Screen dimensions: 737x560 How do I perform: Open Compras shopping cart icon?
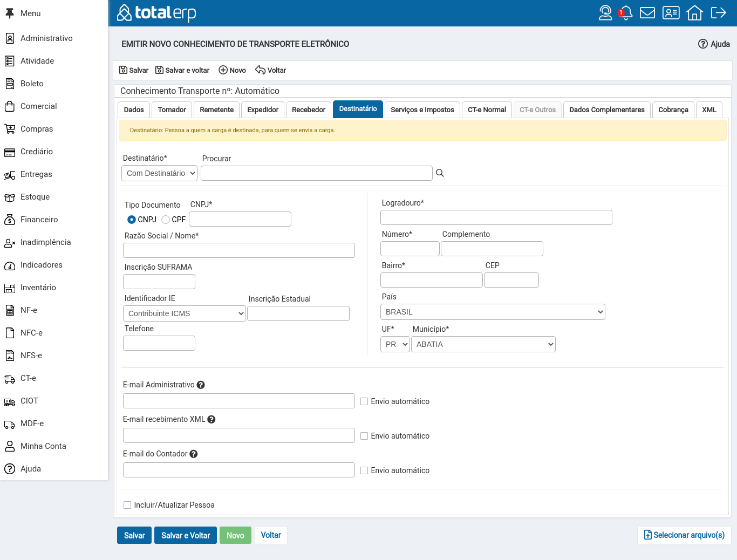pos(10,129)
